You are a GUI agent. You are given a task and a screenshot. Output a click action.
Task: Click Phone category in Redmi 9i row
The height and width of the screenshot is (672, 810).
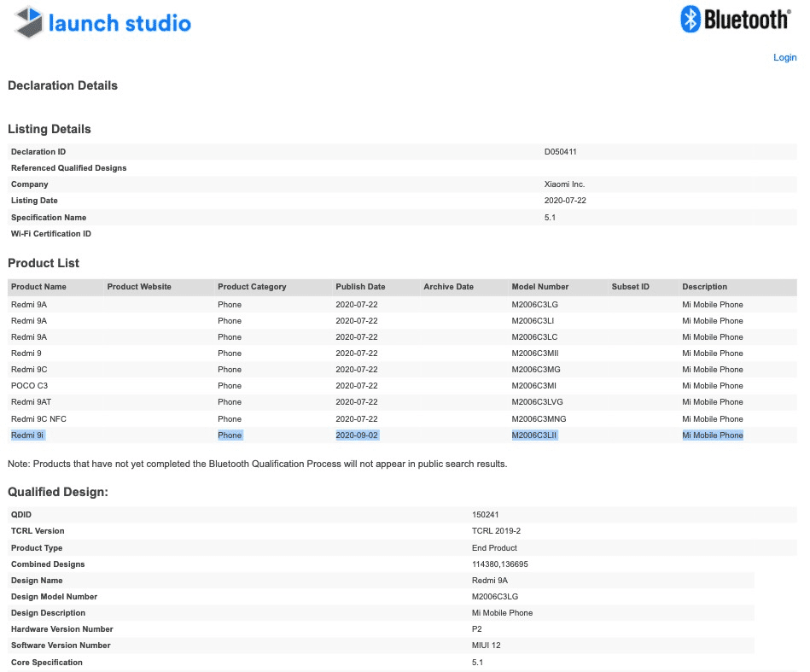[230, 435]
